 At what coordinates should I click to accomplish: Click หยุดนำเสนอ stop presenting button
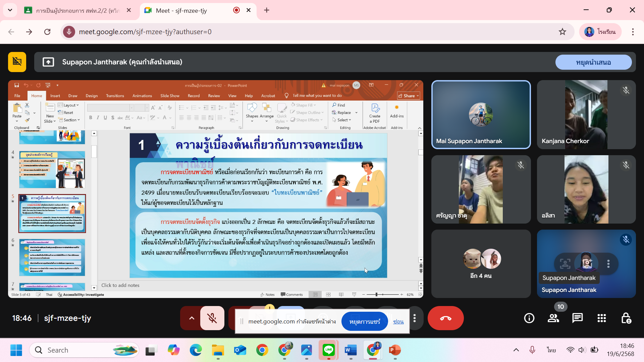(x=593, y=62)
